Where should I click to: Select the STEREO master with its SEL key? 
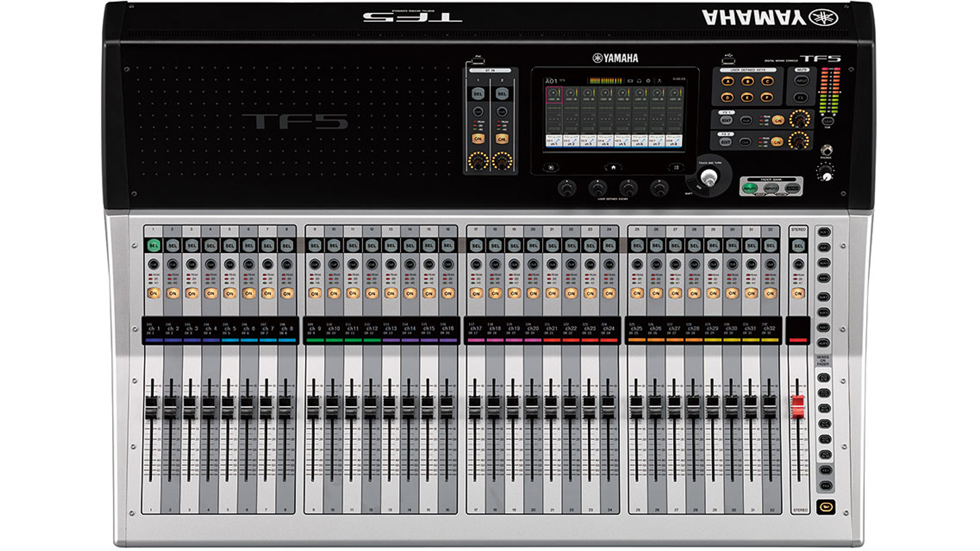coord(798,246)
